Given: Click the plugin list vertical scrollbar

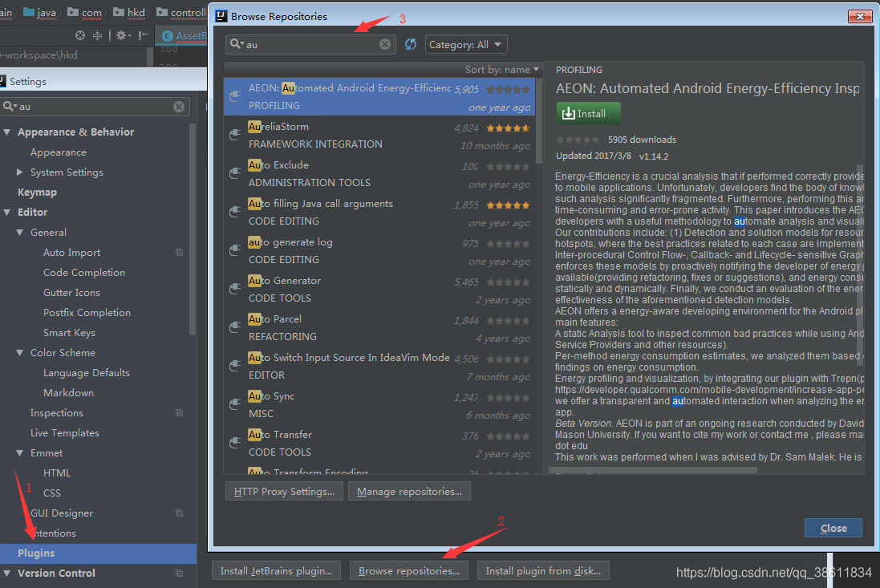Looking at the screenshot, I should click(539, 120).
